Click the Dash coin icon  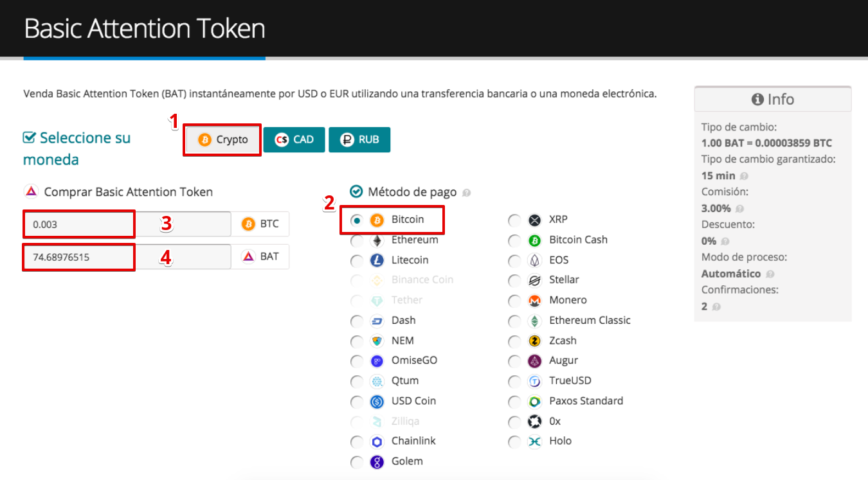pyautogui.click(x=377, y=321)
